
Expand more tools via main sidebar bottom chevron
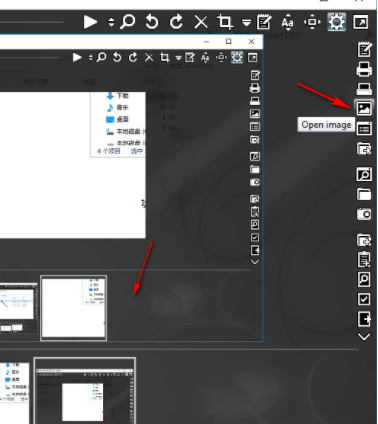tap(364, 337)
